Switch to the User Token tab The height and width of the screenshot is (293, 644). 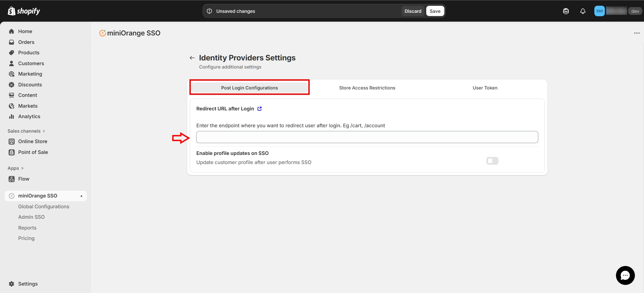[x=485, y=88]
